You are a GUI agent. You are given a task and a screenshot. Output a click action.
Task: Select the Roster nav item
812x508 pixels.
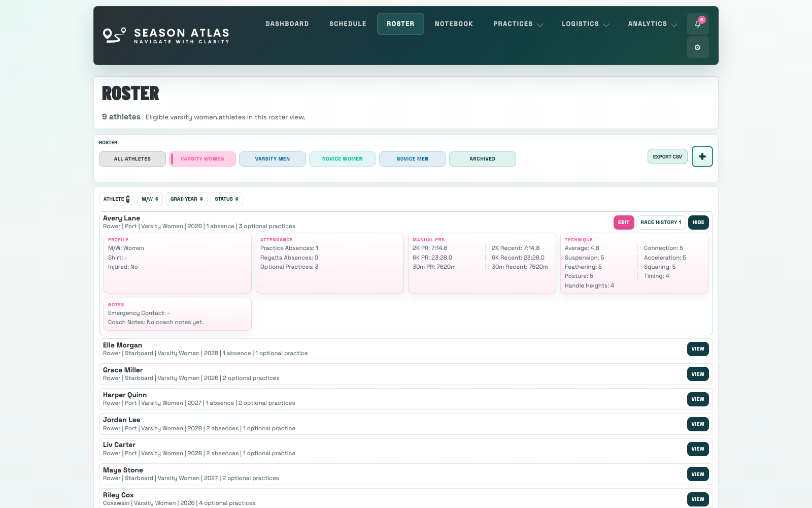point(400,24)
